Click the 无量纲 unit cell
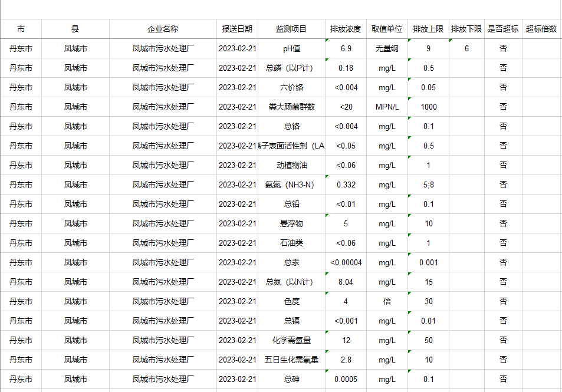Image resolution: width=562 pixels, height=392 pixels. (387, 48)
